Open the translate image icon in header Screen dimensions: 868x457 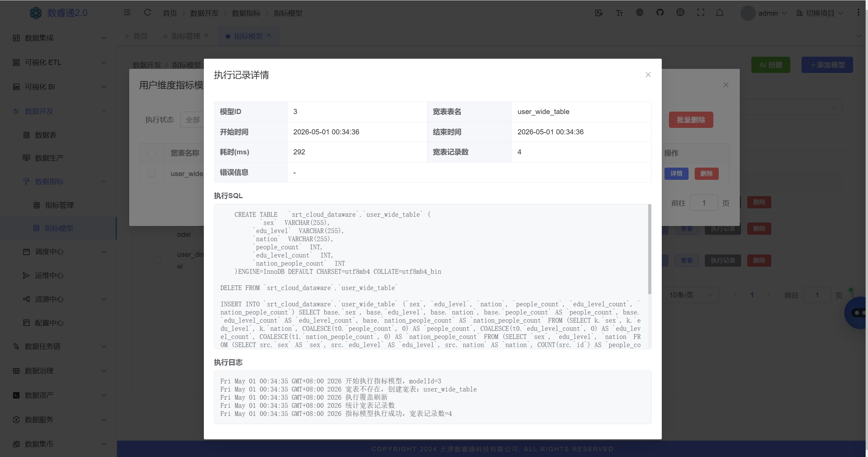[x=599, y=13]
